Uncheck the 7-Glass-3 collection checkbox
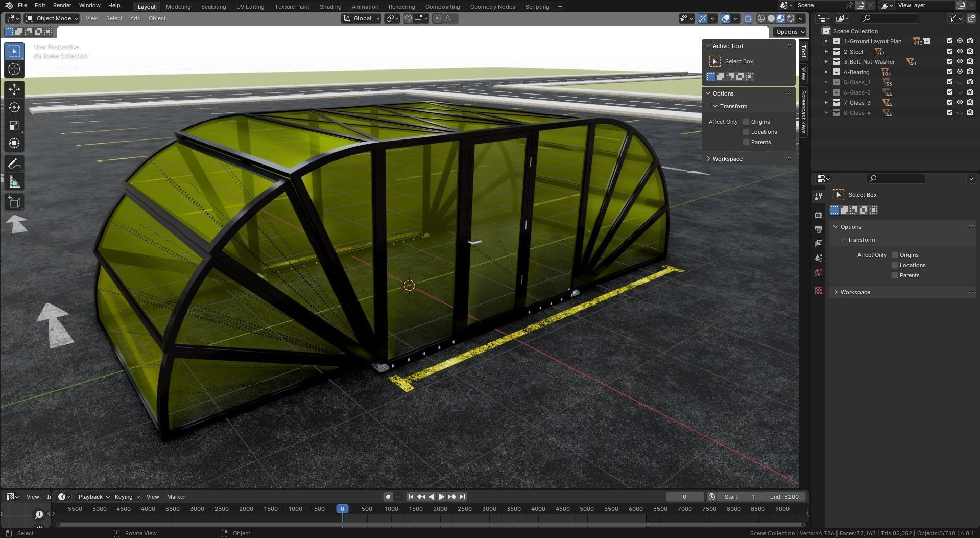This screenshot has height=538, width=980. point(949,102)
